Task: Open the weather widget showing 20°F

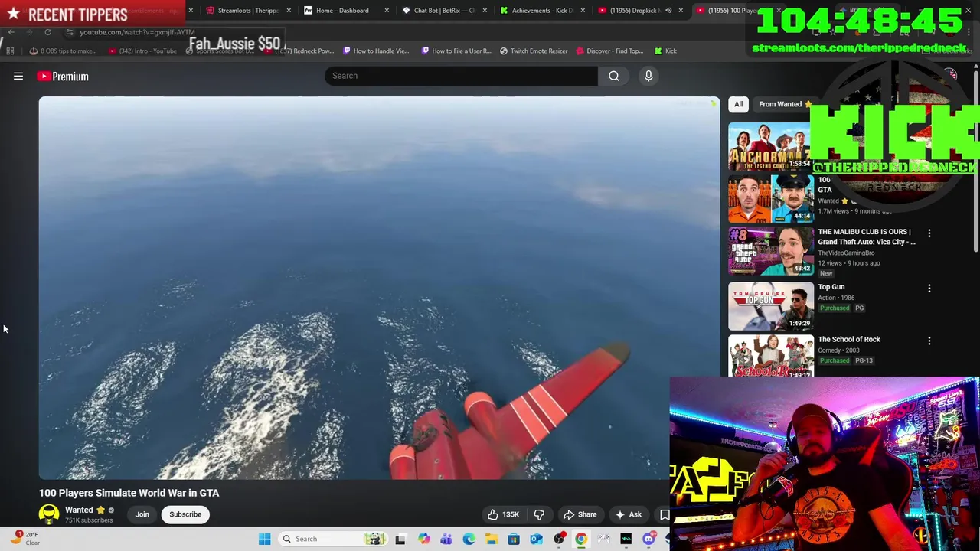Action: [23, 539]
